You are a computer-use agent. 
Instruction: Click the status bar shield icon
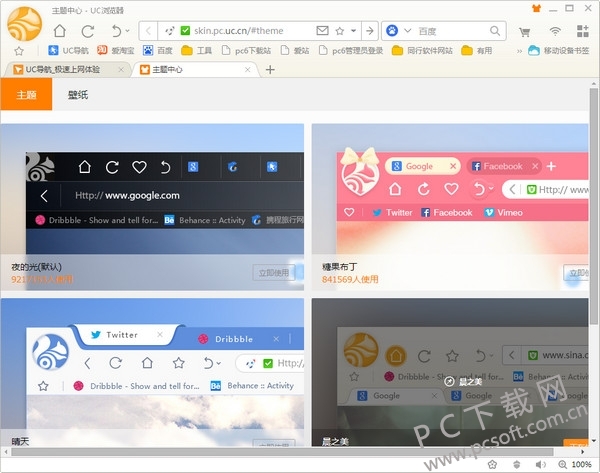point(517,465)
